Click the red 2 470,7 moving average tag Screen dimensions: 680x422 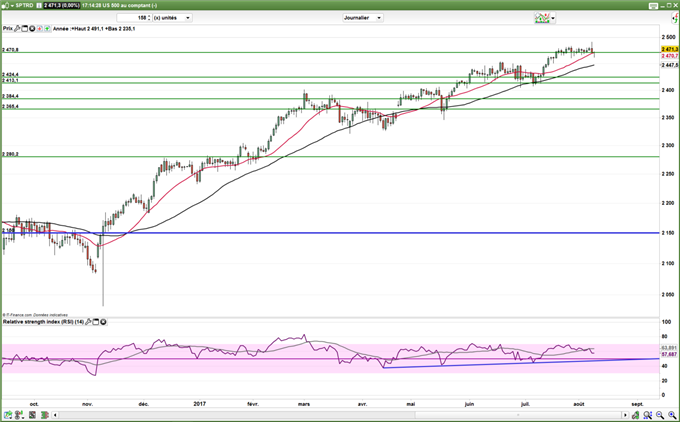[x=670, y=56]
